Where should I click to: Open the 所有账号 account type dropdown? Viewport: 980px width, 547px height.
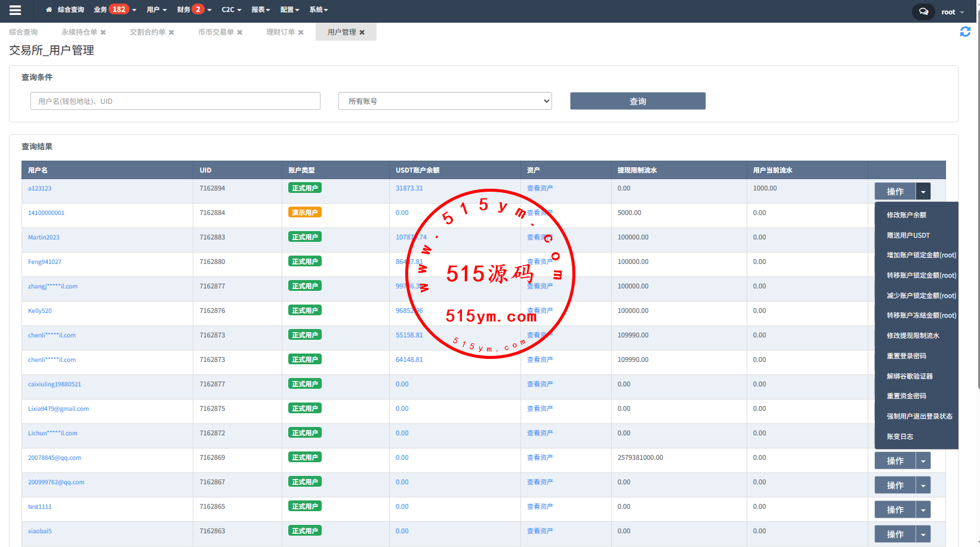click(445, 101)
